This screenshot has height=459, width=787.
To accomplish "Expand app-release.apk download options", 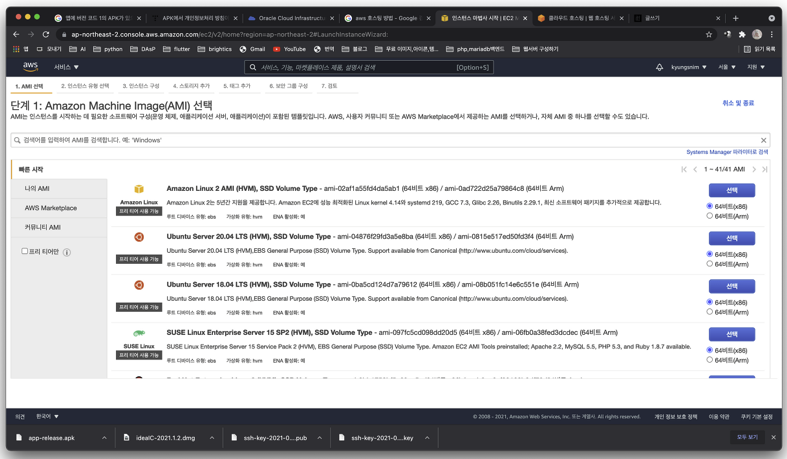I will pyautogui.click(x=104, y=437).
